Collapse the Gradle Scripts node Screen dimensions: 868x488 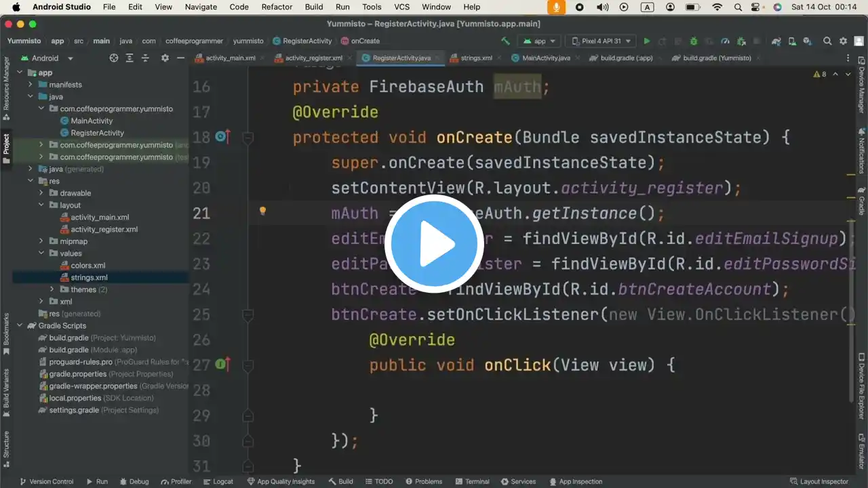[x=20, y=326]
